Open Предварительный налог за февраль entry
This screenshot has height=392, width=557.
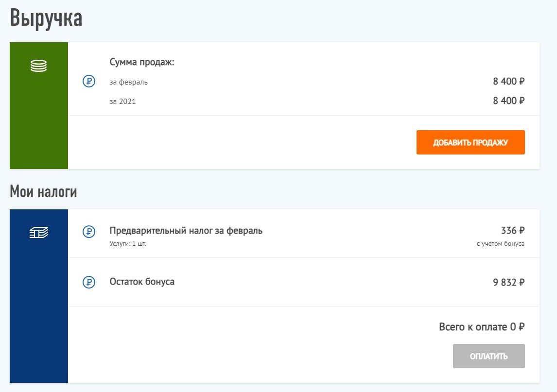click(186, 231)
